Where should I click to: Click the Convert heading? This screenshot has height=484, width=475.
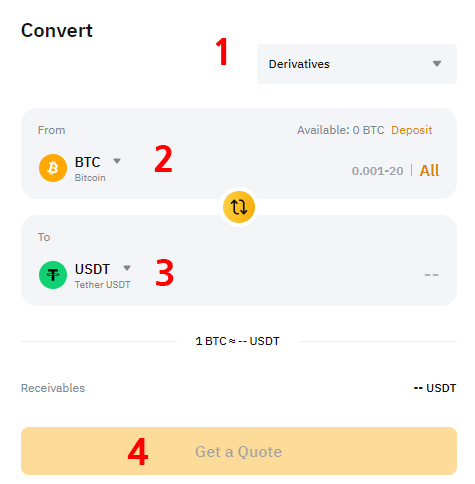[x=57, y=30]
